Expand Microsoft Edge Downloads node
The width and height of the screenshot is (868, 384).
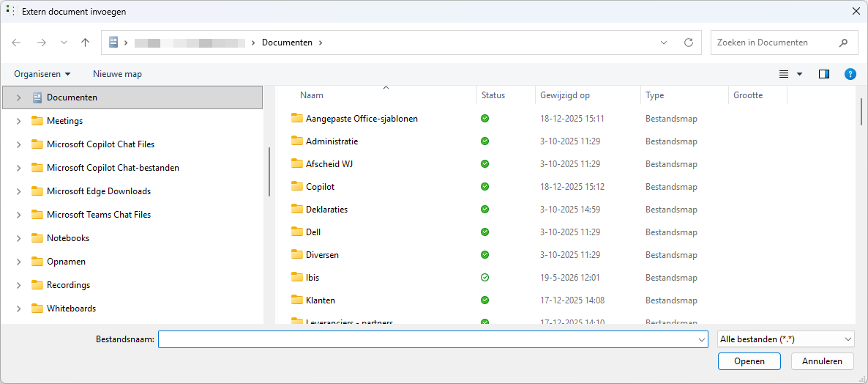[19, 191]
